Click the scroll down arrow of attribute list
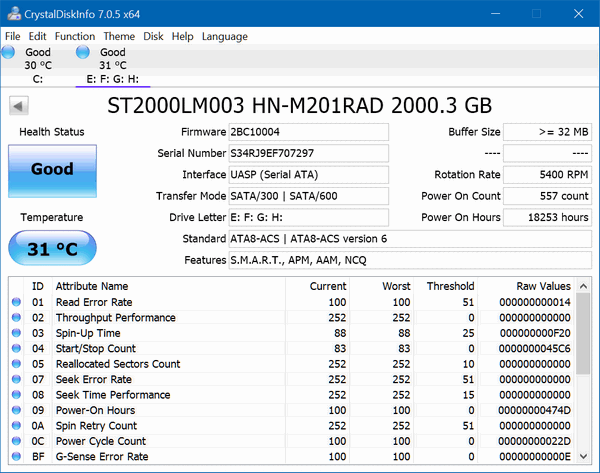Viewport: 600px width, 473px height. [583, 456]
